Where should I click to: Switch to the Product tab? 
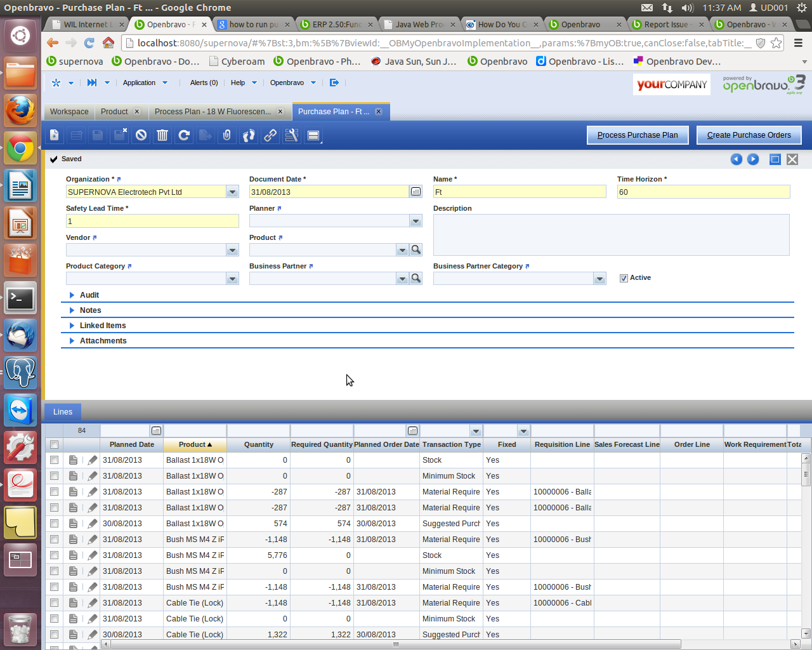pos(114,112)
